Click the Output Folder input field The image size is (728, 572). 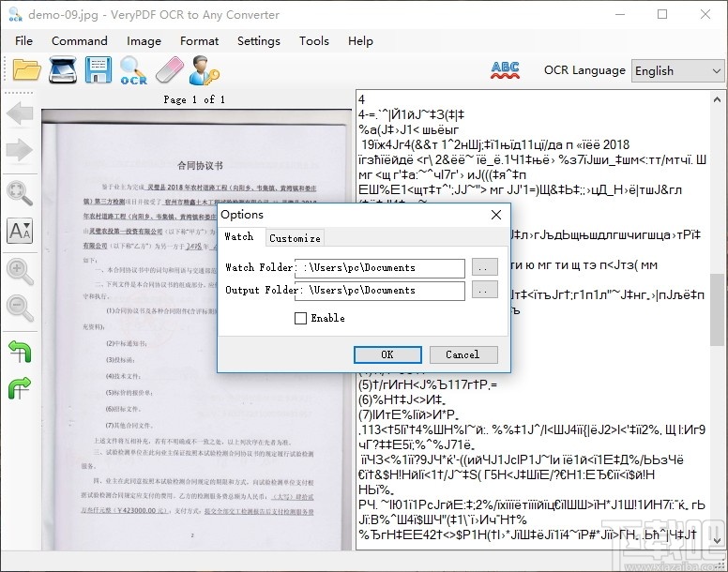pyautogui.click(x=380, y=290)
